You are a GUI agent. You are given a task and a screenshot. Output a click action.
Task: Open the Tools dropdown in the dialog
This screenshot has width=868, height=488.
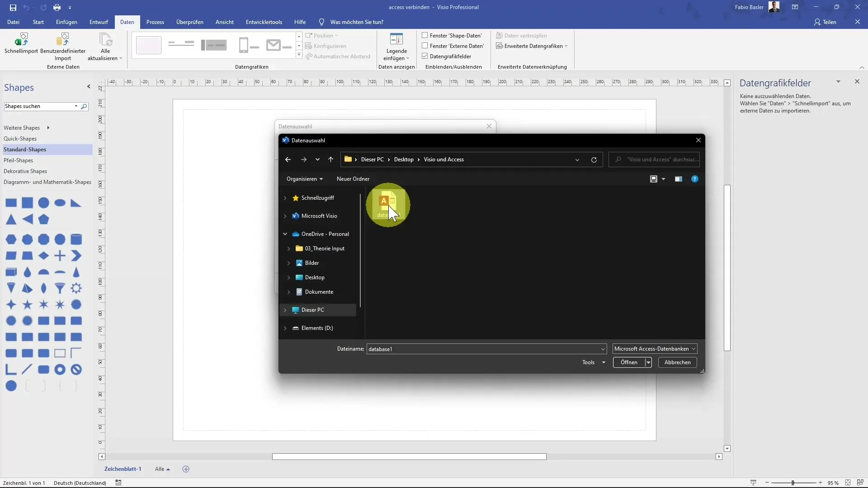(594, 362)
